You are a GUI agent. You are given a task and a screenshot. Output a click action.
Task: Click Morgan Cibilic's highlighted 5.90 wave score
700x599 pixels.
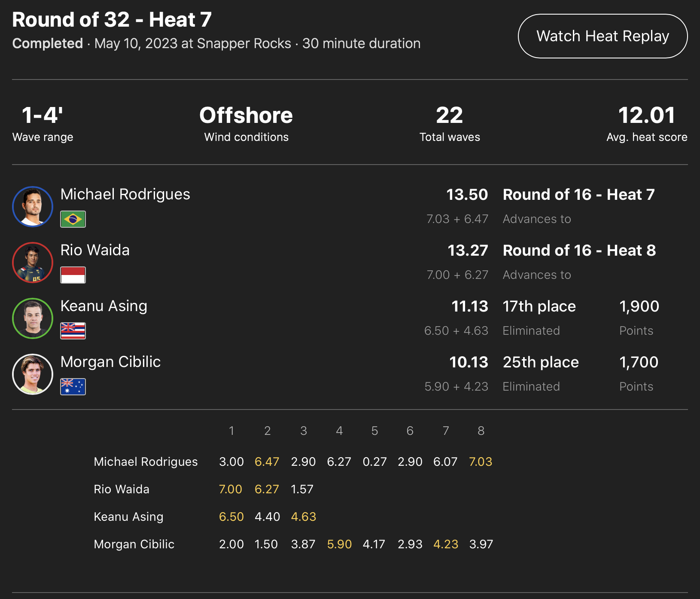[x=339, y=544]
